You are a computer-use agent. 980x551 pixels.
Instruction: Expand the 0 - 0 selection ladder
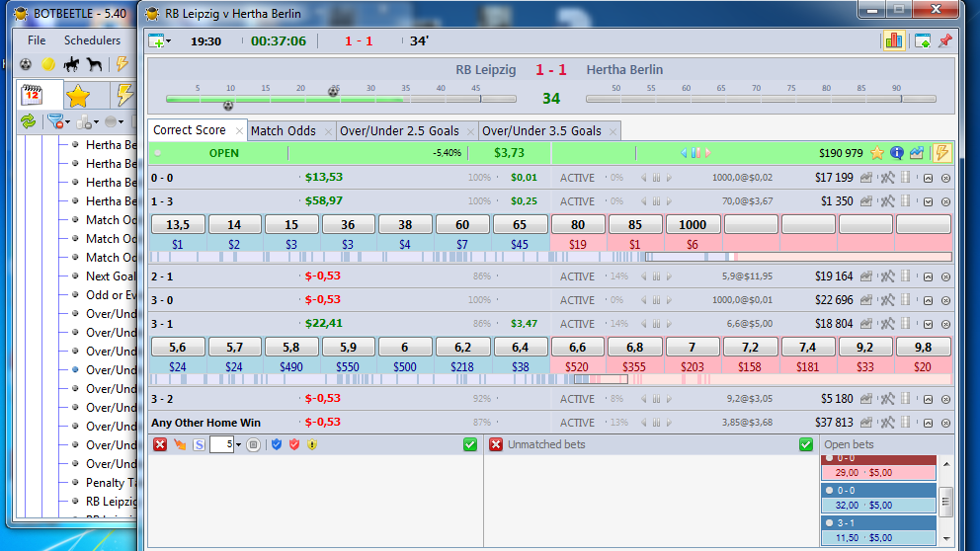pyautogui.click(x=928, y=179)
